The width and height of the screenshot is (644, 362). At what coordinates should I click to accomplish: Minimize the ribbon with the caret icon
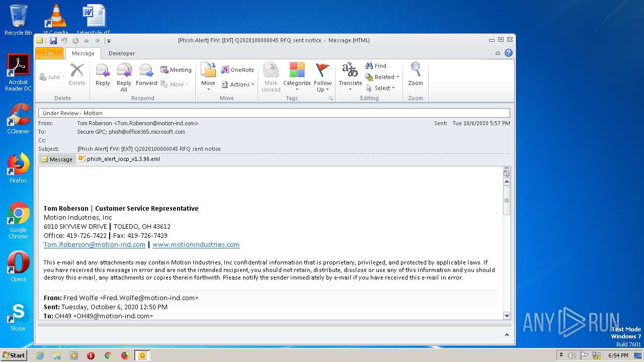tap(498, 53)
